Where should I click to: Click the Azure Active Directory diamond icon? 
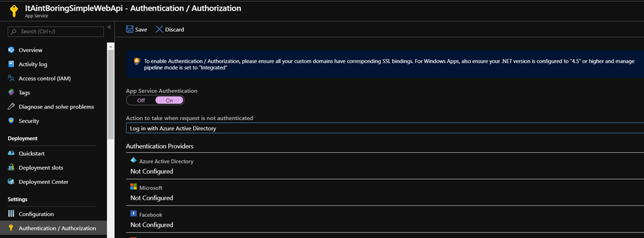click(x=133, y=161)
